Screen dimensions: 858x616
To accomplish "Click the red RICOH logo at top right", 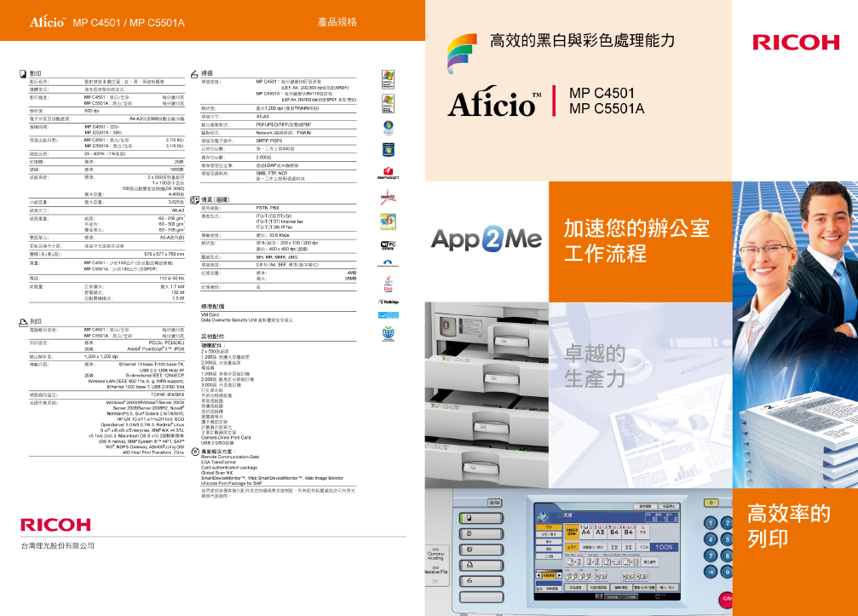I will (x=796, y=43).
